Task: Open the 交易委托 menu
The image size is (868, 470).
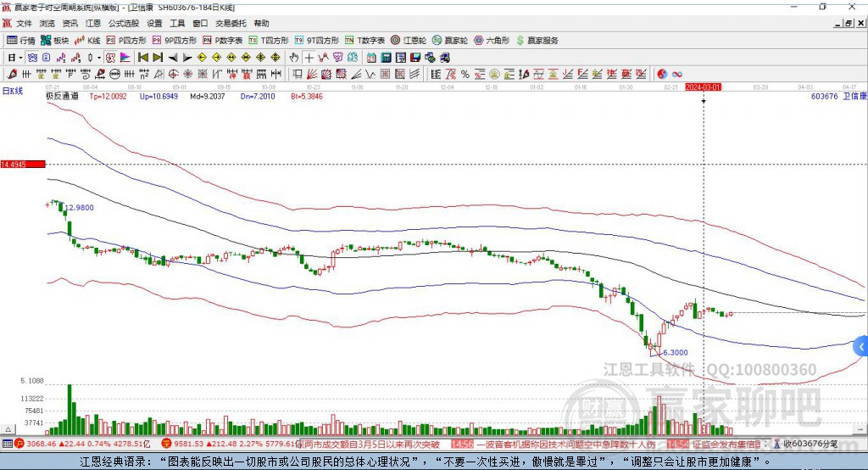Action: pos(231,23)
